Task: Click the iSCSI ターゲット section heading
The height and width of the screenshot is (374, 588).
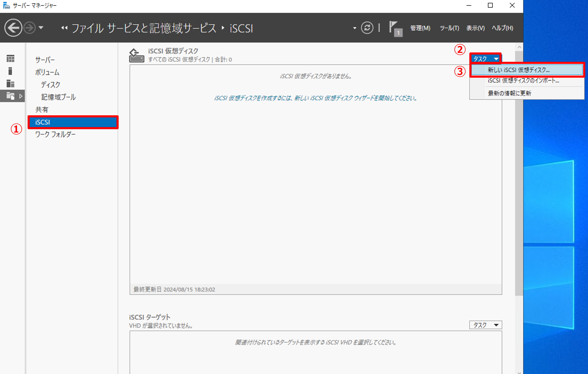Action: 149,317
